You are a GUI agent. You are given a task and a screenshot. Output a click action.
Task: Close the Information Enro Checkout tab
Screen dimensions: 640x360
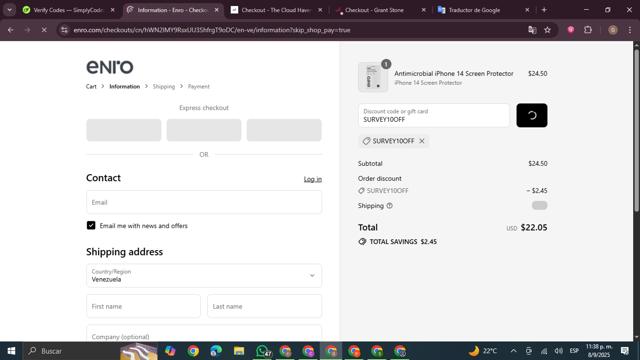tap(216, 10)
